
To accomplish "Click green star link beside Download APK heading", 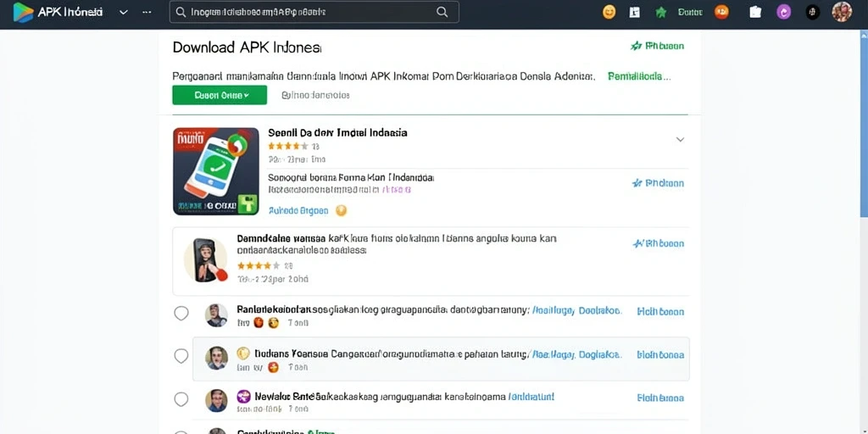I will [657, 46].
